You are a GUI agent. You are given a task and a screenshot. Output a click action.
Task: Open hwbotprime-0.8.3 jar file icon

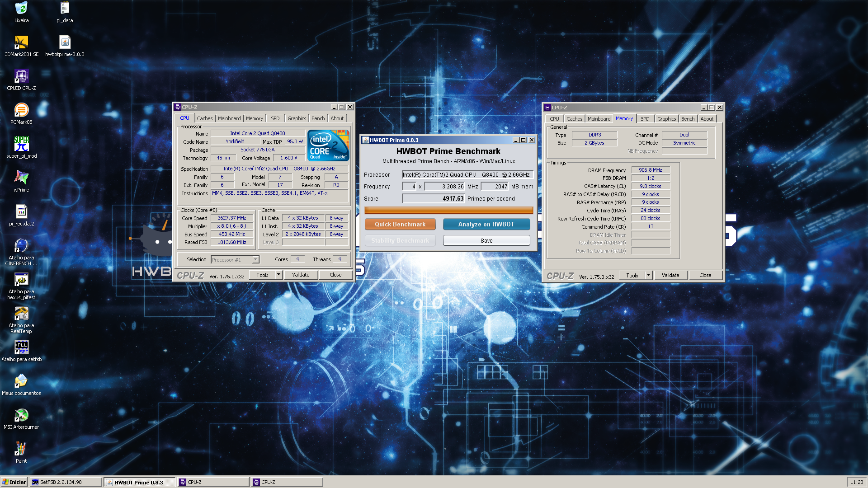click(x=65, y=42)
